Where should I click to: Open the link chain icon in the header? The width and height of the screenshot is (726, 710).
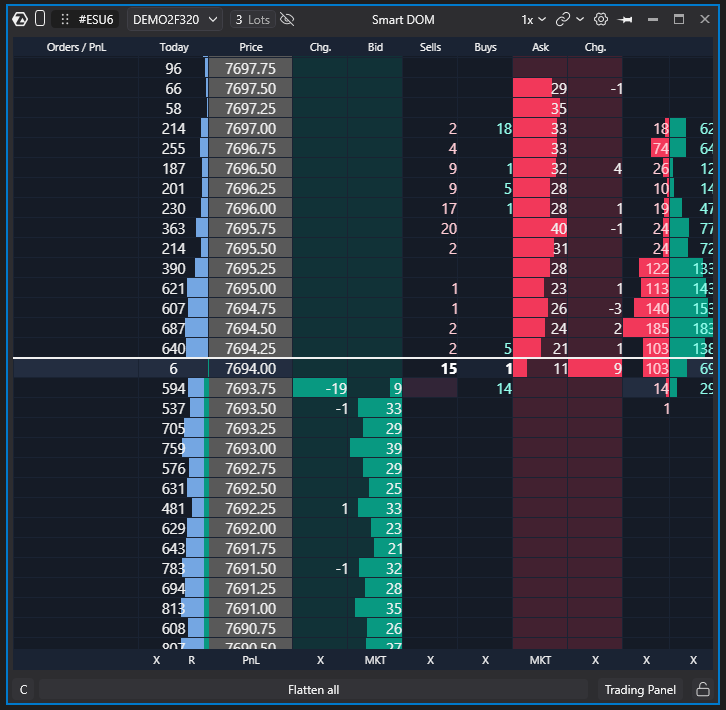[563, 19]
